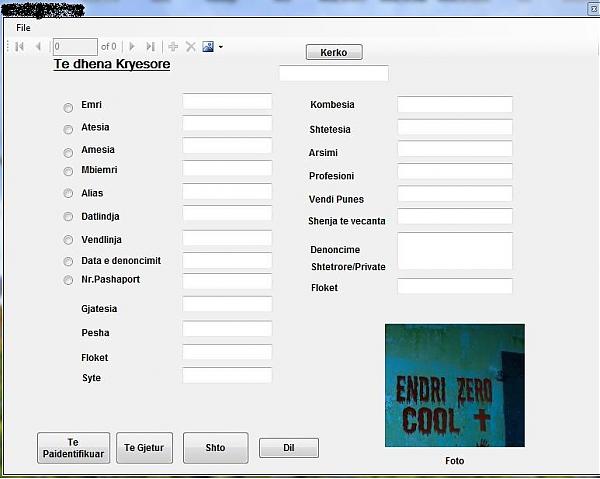Select the Amesia radio button
The width and height of the screenshot is (600, 479).
click(x=68, y=153)
